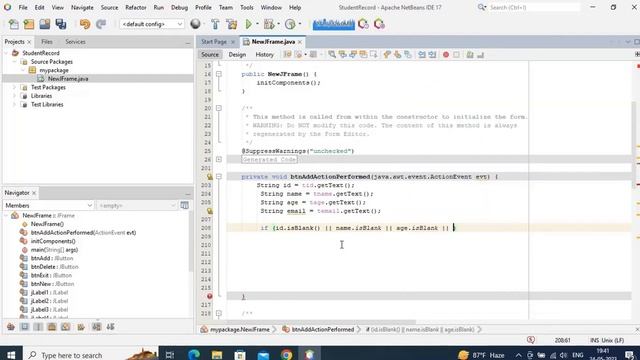Open Microsoft Edge from taskbar

pyautogui.click(x=193, y=354)
